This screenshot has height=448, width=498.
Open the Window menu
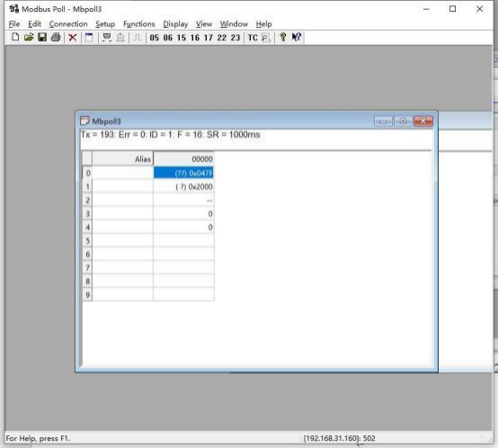234,23
